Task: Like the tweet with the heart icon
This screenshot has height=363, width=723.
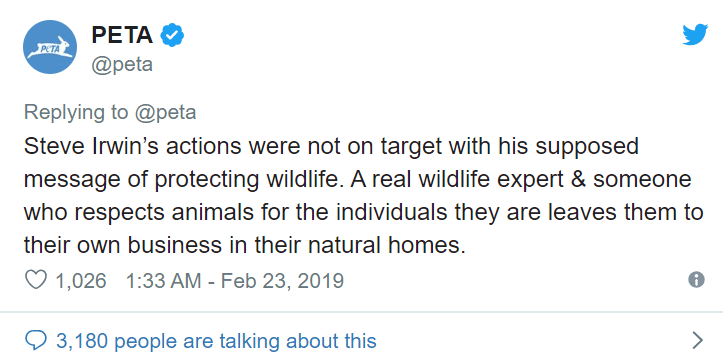Action: 36,280
